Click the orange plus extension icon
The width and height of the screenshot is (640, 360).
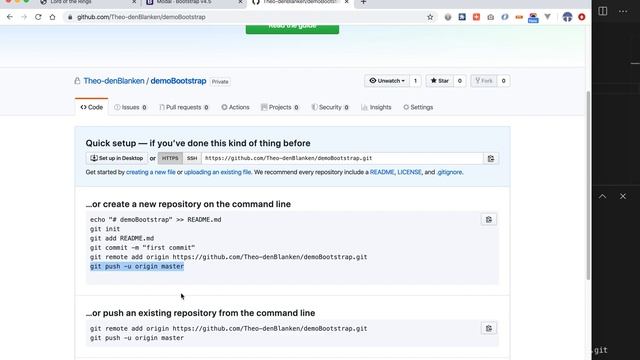coord(476,17)
